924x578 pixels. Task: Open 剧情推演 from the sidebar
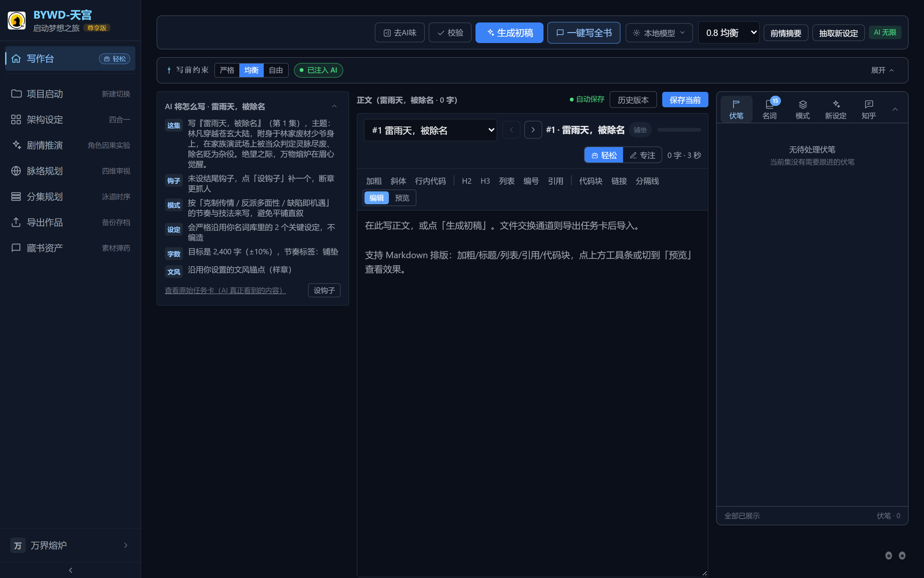click(71, 145)
